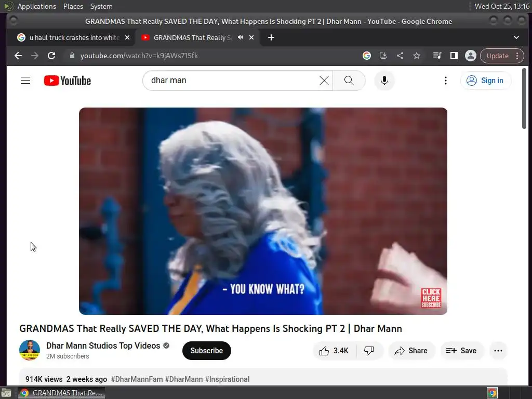
Task: Click the #DharMann hashtag
Action: click(x=183, y=379)
